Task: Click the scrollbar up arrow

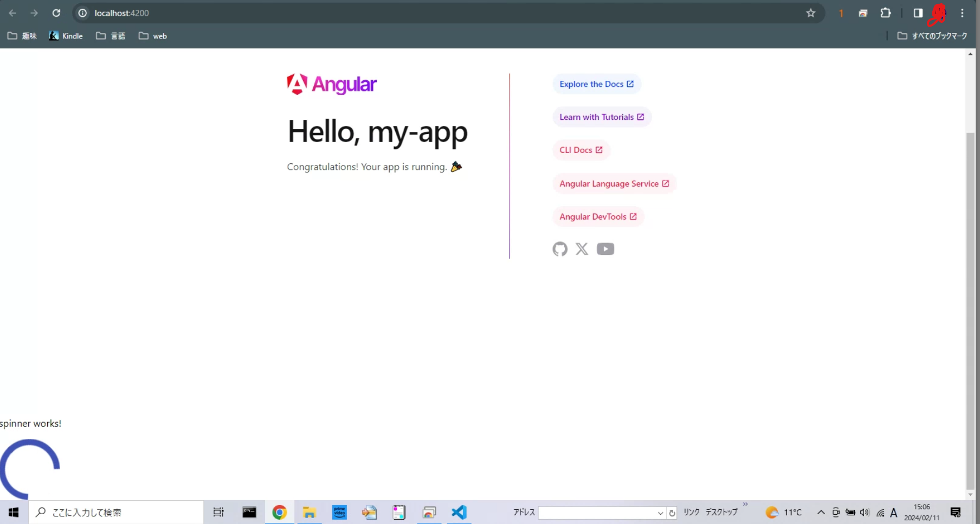Action: (x=970, y=54)
